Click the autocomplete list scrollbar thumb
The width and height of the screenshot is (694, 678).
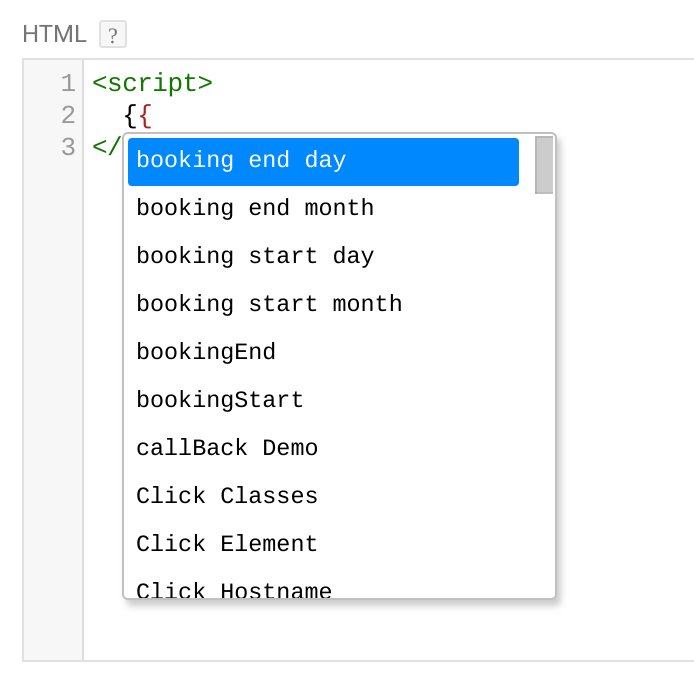coord(544,165)
